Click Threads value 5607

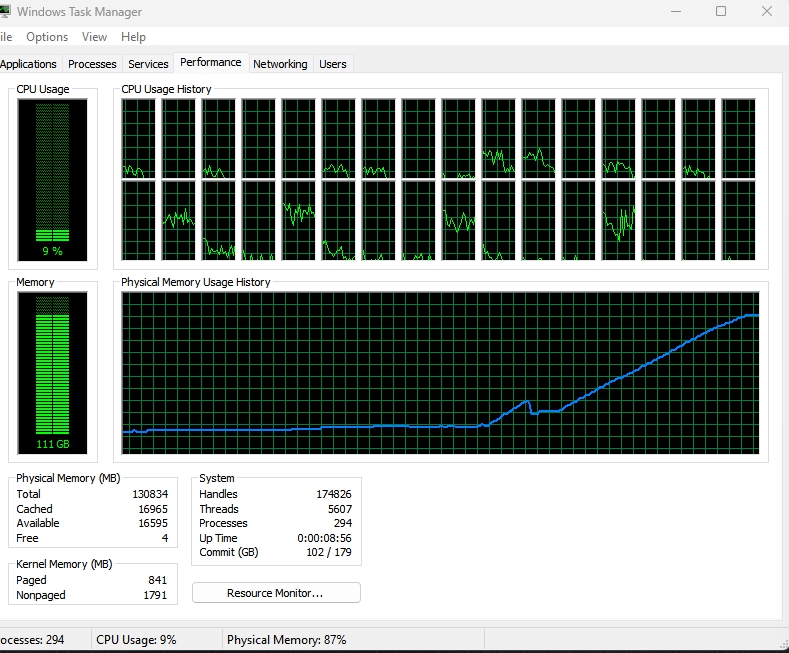click(340, 509)
